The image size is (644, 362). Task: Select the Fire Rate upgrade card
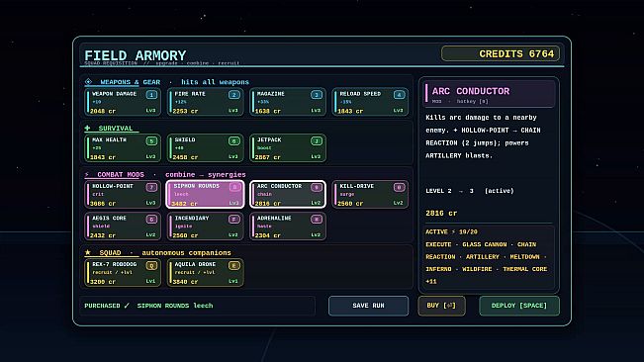pyautogui.click(x=205, y=102)
